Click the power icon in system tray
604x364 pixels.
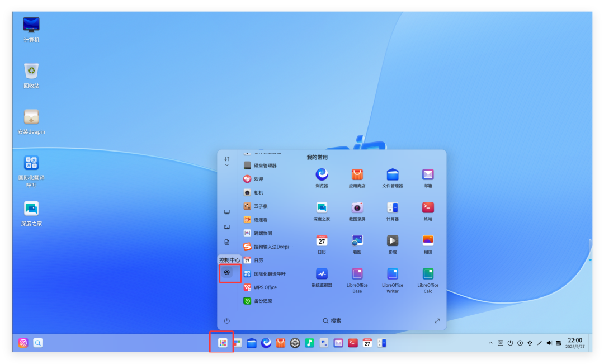point(510,343)
